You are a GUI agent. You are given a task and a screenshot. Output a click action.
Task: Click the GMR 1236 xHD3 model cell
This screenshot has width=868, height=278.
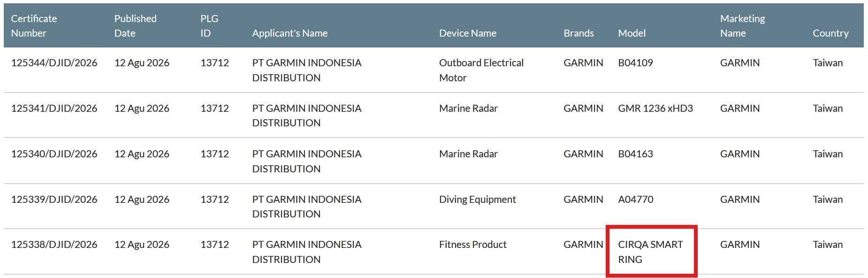(655, 108)
